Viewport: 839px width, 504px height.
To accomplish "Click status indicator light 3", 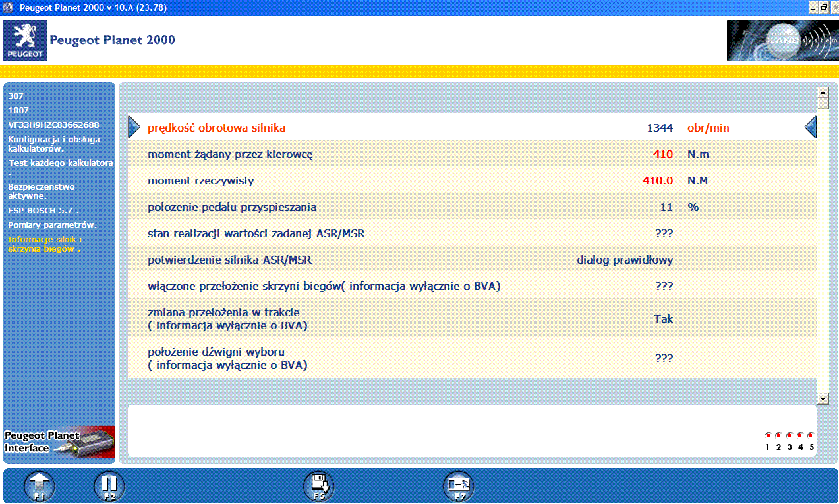I will pos(790,435).
